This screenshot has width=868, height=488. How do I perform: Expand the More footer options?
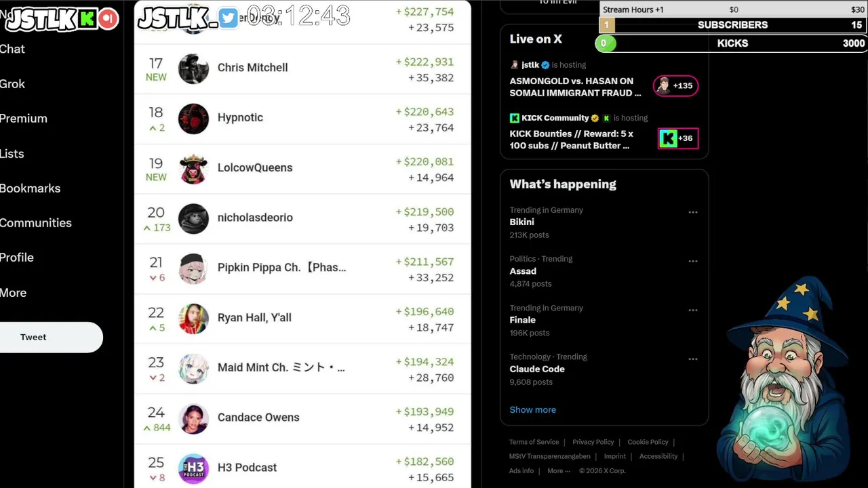(x=559, y=471)
